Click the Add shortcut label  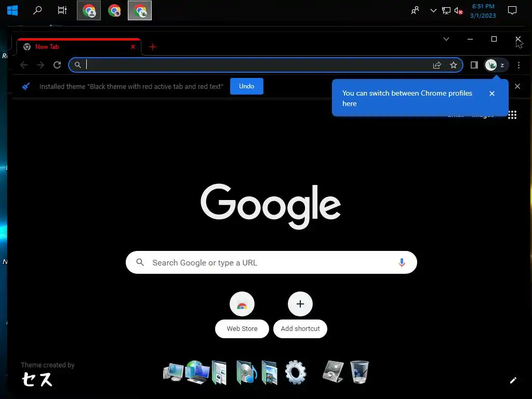300,329
